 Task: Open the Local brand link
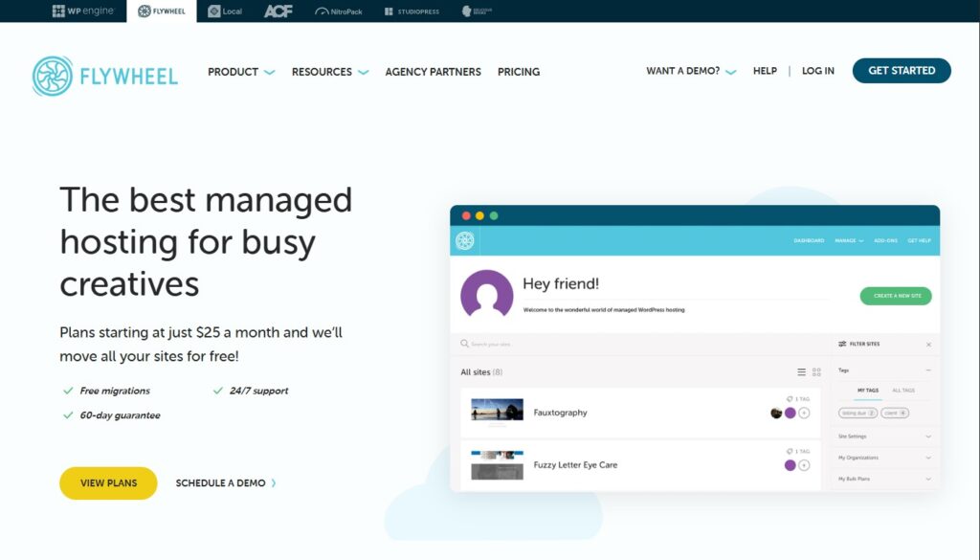click(x=225, y=11)
